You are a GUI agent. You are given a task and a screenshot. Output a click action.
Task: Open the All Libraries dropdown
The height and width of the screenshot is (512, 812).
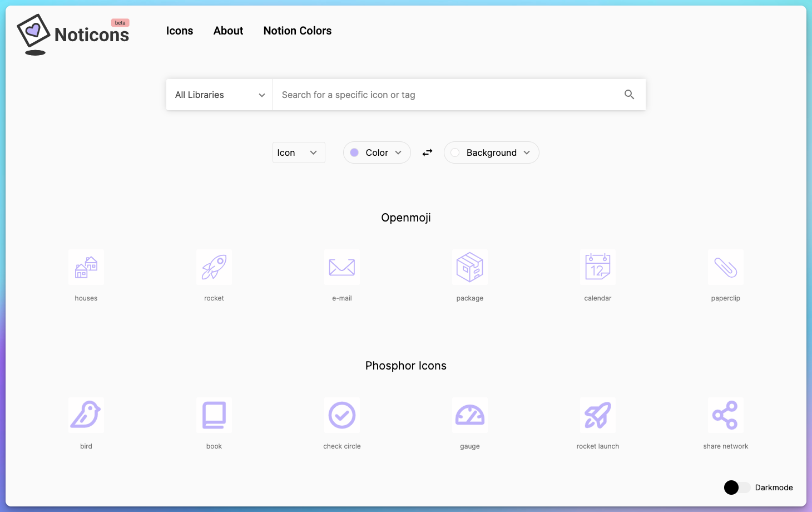click(220, 95)
